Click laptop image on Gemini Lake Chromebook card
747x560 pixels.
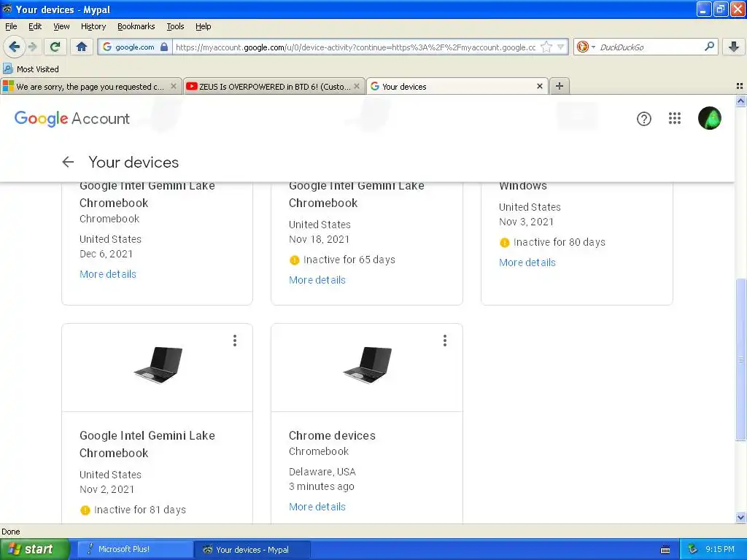tap(158, 365)
